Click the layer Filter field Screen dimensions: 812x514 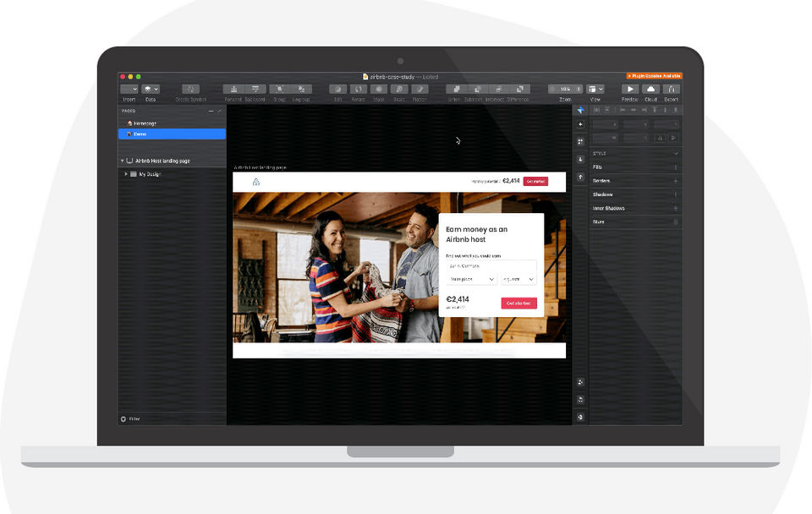pyautogui.click(x=172, y=418)
